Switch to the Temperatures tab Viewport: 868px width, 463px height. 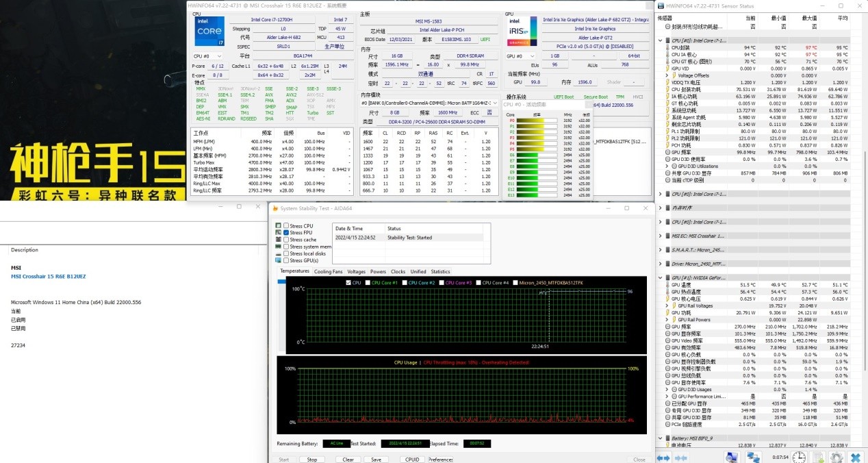point(295,271)
